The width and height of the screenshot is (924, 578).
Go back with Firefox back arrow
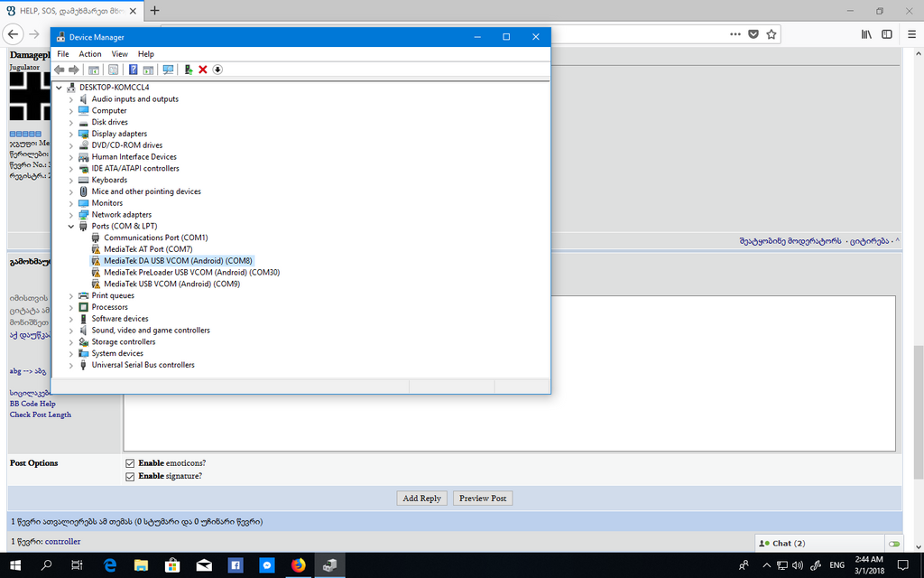[13, 34]
